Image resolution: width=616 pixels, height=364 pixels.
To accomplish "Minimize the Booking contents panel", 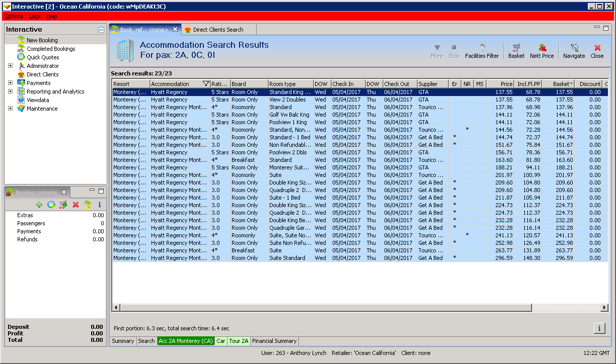I will [92, 191].
